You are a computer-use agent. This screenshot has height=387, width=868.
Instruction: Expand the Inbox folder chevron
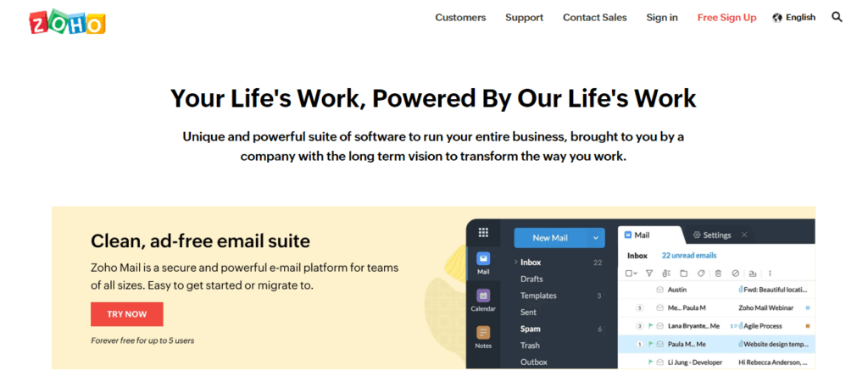pos(516,263)
